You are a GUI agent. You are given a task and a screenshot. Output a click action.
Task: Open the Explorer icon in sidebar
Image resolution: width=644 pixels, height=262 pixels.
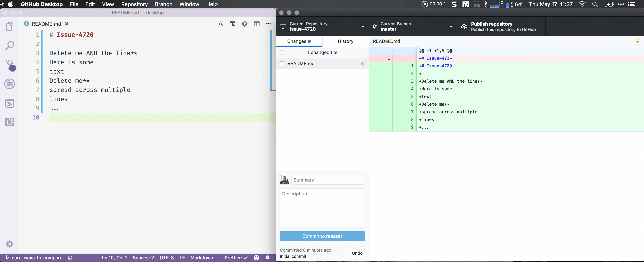pos(10,26)
